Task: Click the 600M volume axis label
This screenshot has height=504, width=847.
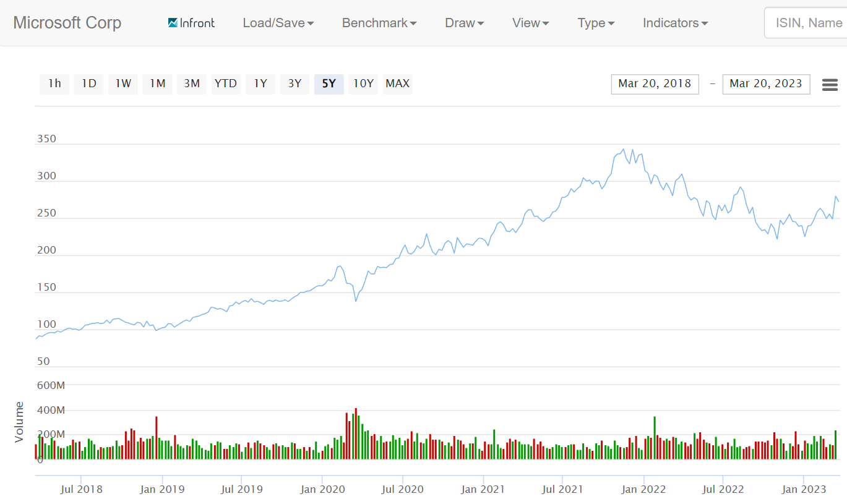Action: click(51, 385)
